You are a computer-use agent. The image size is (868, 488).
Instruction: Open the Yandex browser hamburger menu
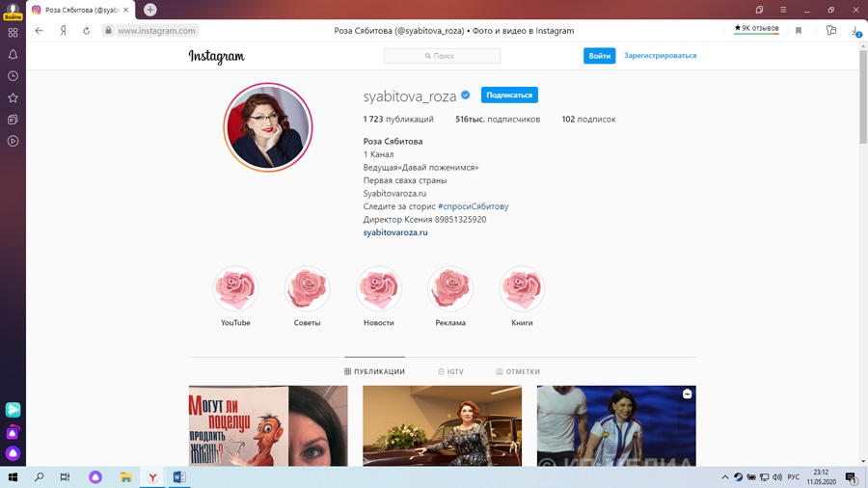(783, 10)
